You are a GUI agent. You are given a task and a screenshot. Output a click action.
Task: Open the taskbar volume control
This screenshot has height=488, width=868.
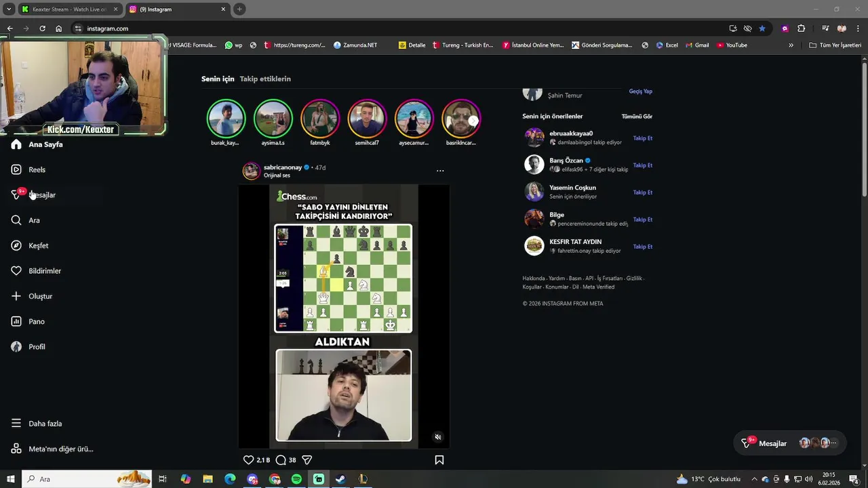point(808,479)
